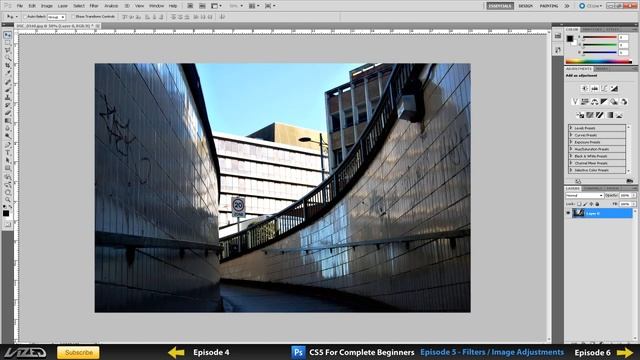Toggle lock image pixels
Screen dimensions: 640x360
tap(585, 204)
